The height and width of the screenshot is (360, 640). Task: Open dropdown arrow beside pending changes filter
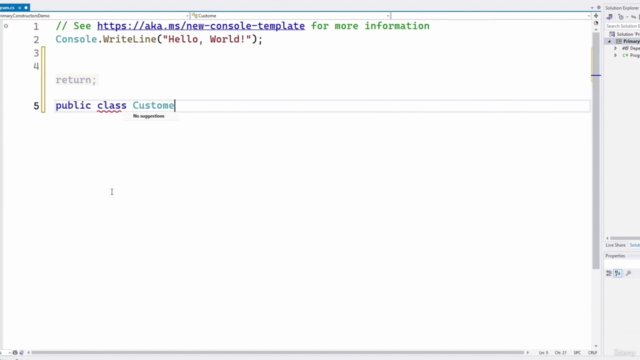point(627,17)
